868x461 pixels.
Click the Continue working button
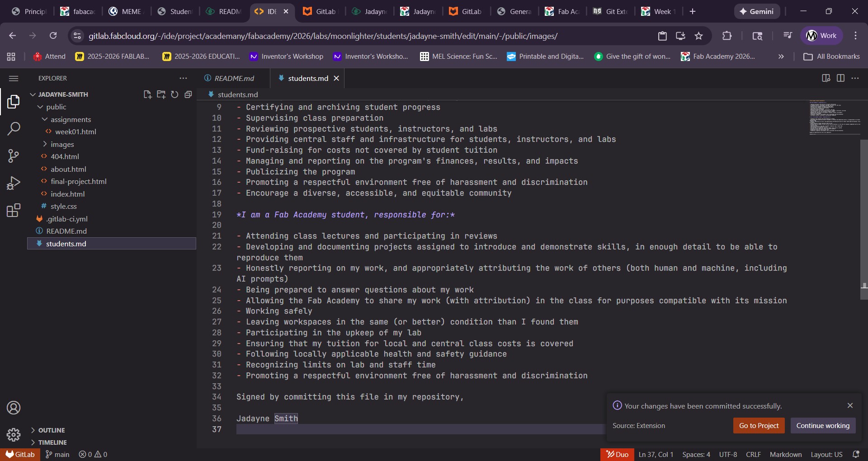pyautogui.click(x=823, y=425)
